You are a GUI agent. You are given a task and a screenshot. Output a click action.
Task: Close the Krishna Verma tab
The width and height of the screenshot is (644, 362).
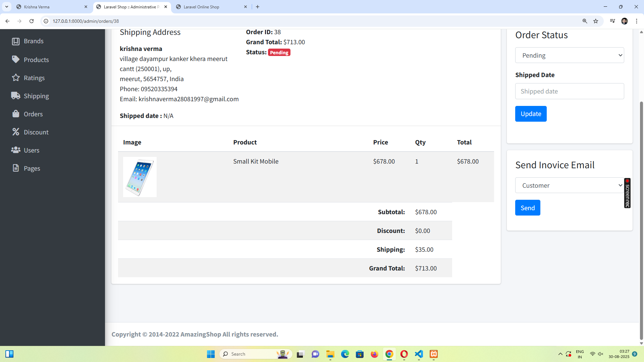click(x=86, y=7)
